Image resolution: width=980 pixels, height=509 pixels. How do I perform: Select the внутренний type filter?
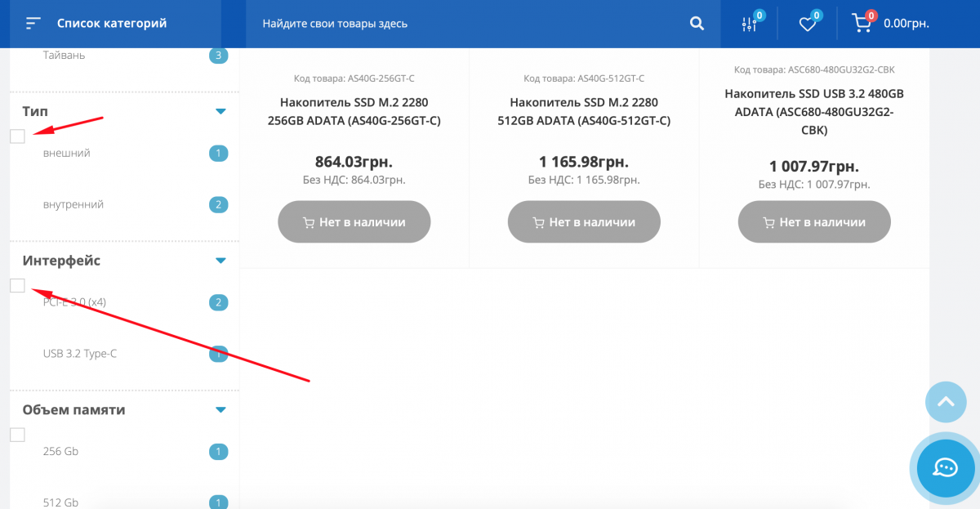tap(73, 204)
